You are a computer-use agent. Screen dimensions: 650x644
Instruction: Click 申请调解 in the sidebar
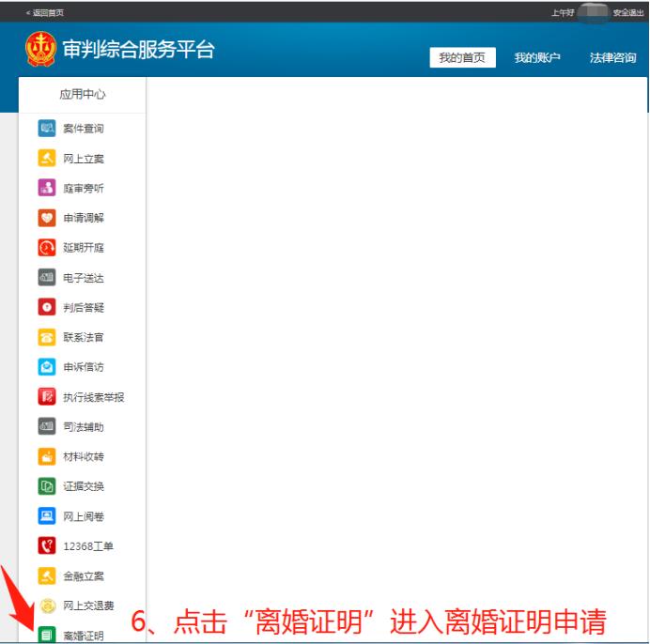[84, 218]
